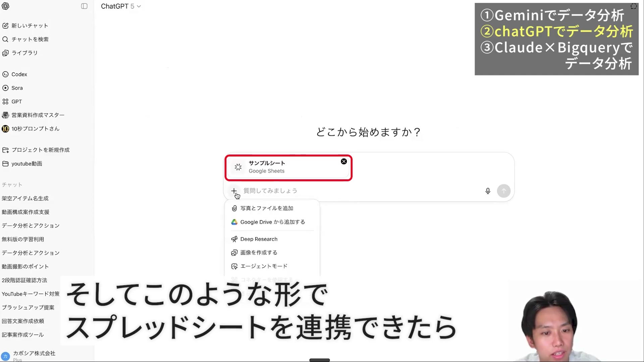Open the ChatGPT 5 model dropdown
The width and height of the screenshot is (644, 362).
coord(121,6)
